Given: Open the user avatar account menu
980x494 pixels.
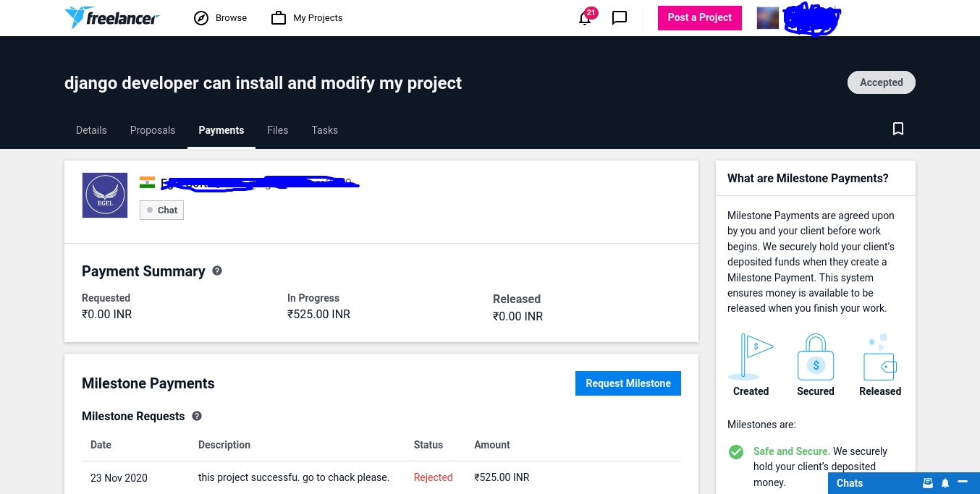Looking at the screenshot, I should [x=768, y=18].
